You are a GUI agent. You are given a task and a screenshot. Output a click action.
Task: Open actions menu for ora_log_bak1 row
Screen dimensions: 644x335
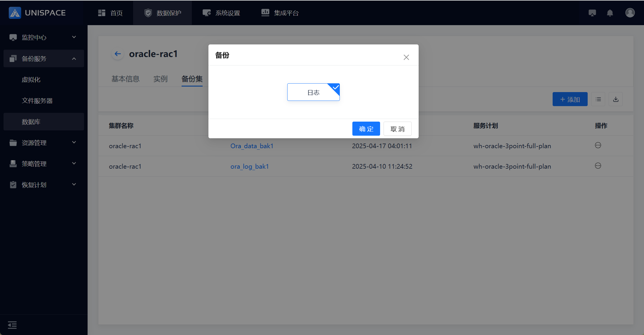point(598,166)
